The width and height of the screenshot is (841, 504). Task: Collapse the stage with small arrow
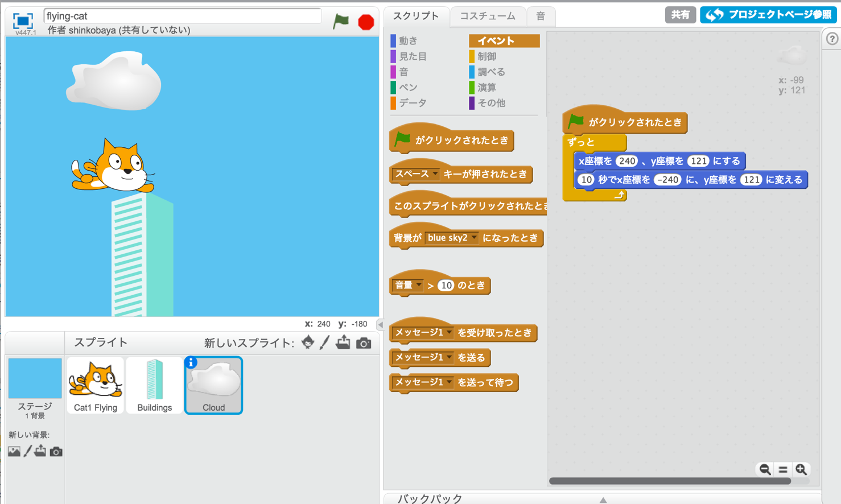click(x=381, y=325)
